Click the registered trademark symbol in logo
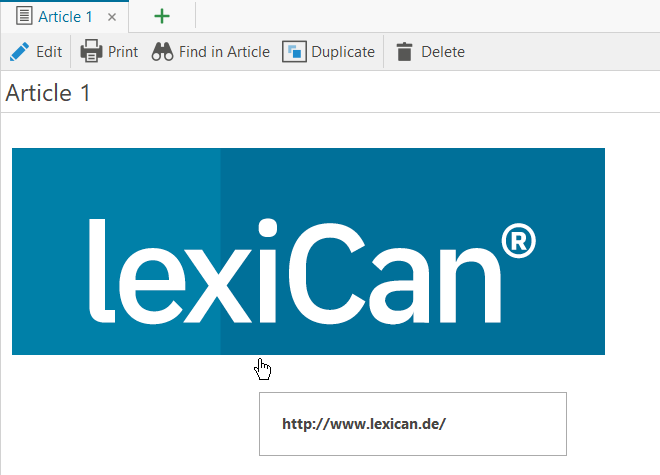 pos(516,242)
